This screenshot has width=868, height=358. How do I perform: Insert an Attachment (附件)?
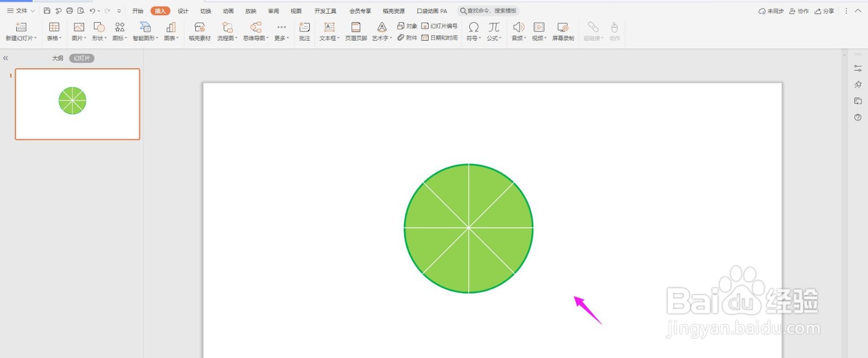tap(407, 37)
